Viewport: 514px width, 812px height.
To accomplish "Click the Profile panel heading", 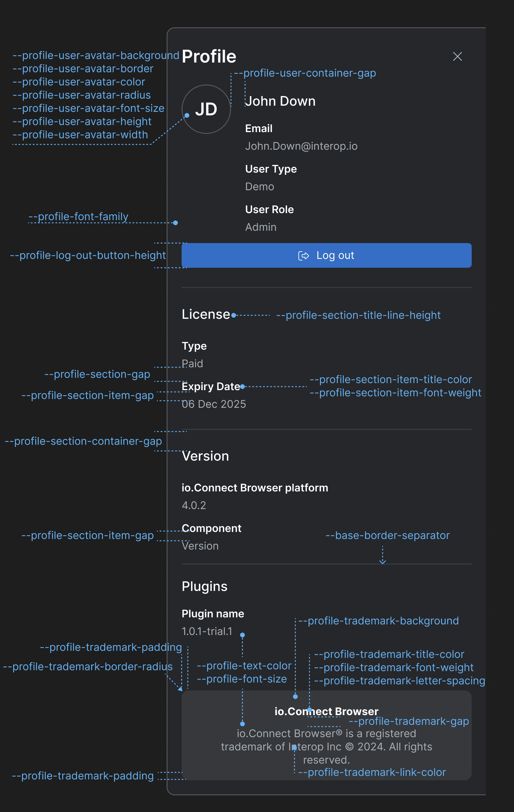I will pyautogui.click(x=209, y=56).
